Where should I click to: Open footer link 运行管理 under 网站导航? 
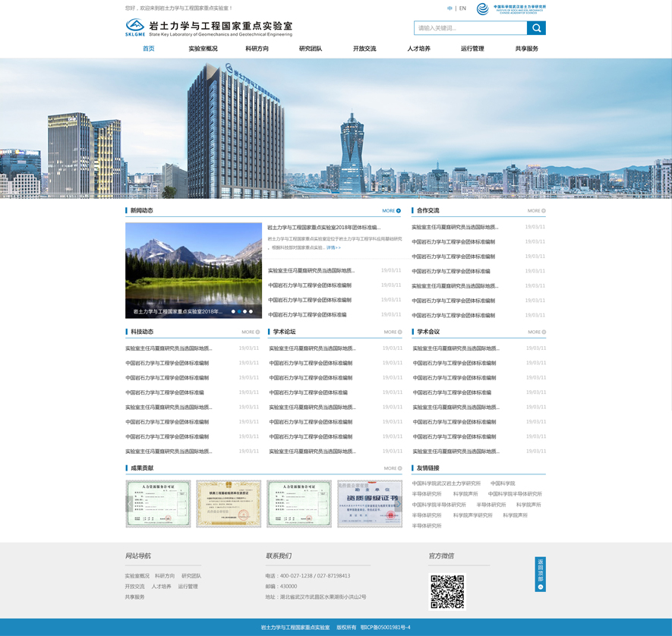point(188,587)
